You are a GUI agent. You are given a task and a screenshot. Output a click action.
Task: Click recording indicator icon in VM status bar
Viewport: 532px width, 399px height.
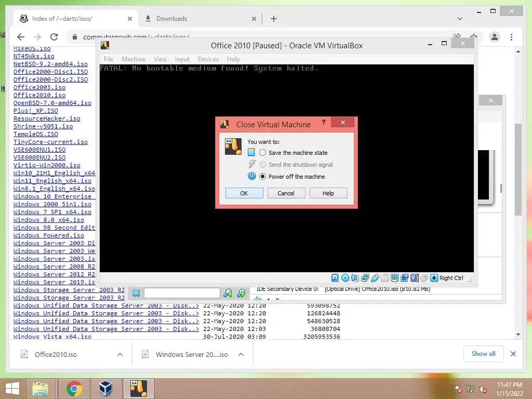[x=404, y=278]
